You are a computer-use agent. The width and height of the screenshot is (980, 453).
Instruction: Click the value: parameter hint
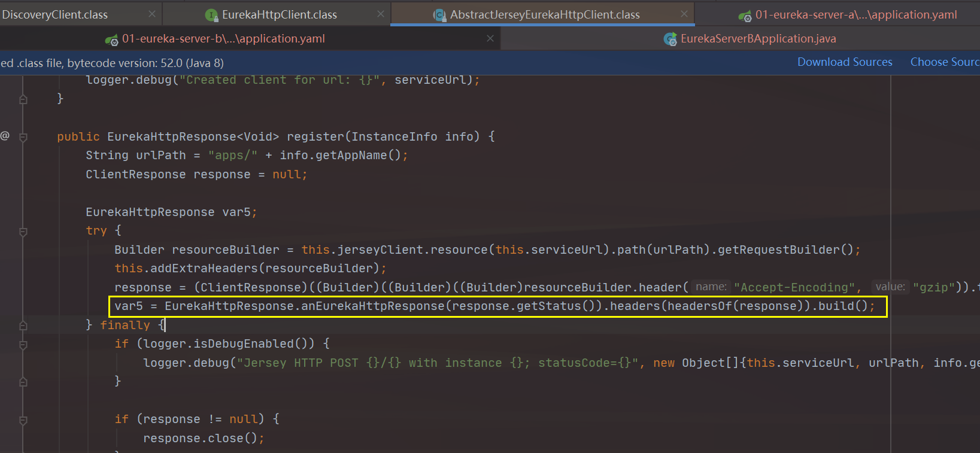click(x=890, y=287)
